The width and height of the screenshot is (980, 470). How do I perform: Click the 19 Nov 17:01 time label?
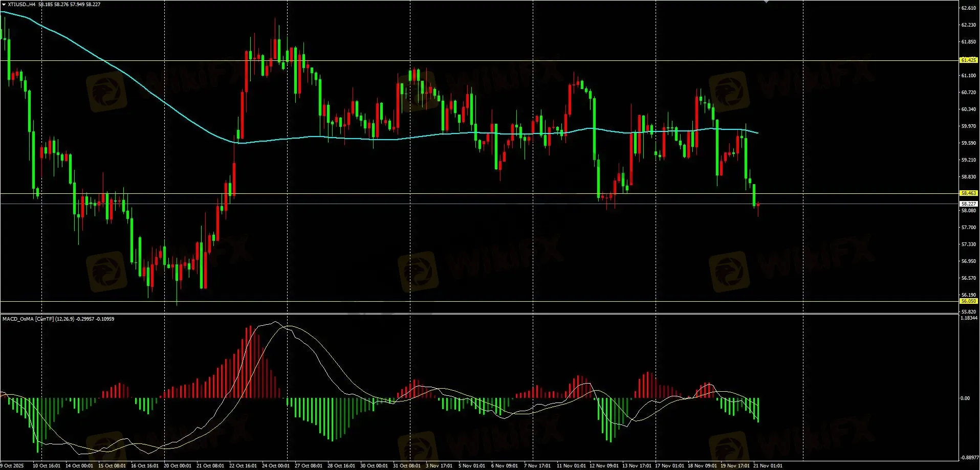tap(735, 466)
